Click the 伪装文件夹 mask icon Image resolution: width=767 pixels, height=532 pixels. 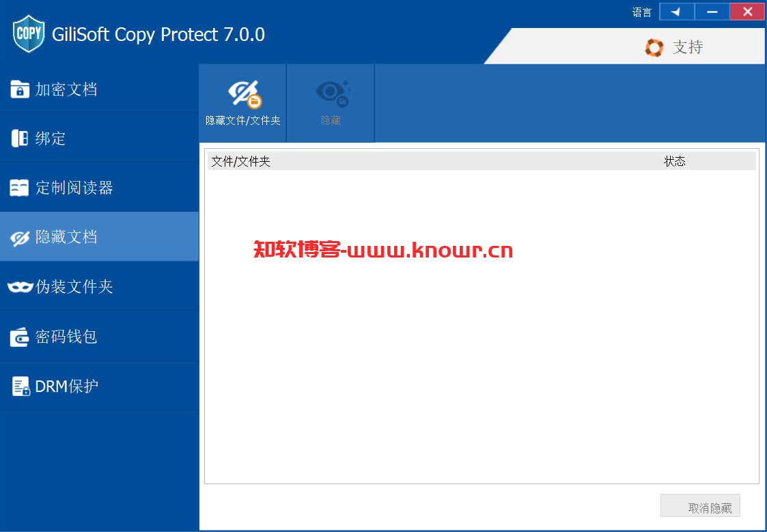(x=20, y=287)
